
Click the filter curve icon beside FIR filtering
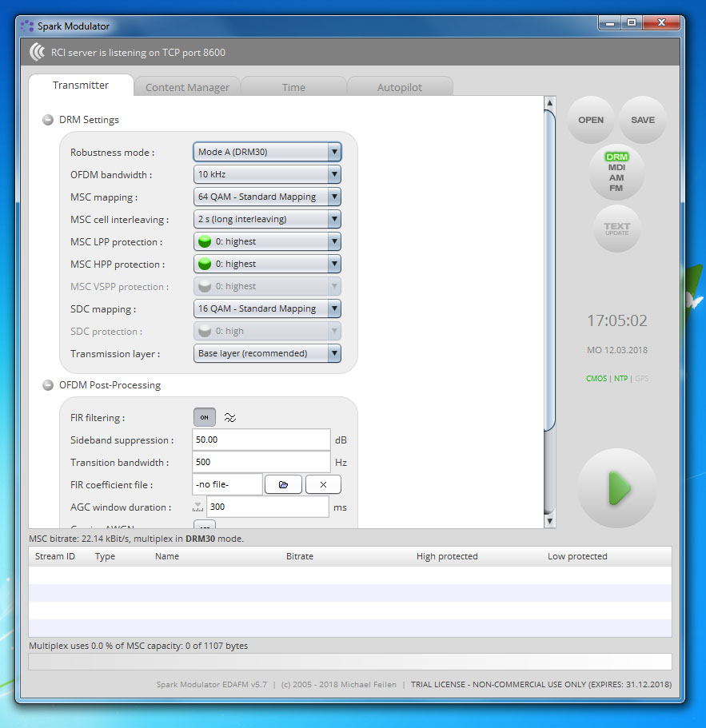click(x=230, y=417)
